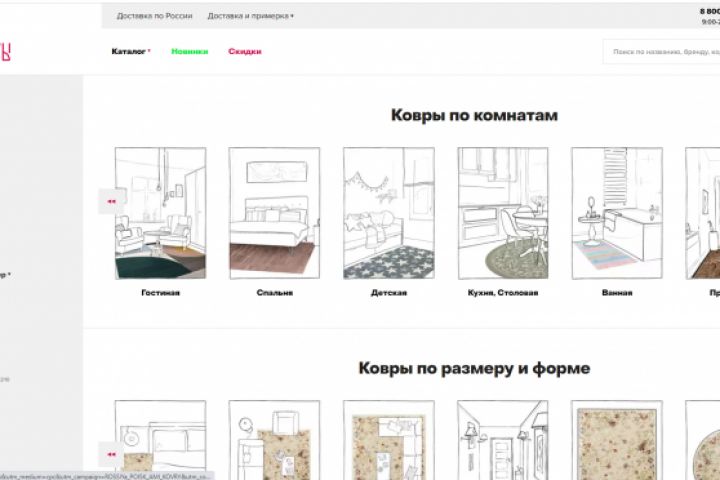Go to the Новинки section

pos(190,51)
